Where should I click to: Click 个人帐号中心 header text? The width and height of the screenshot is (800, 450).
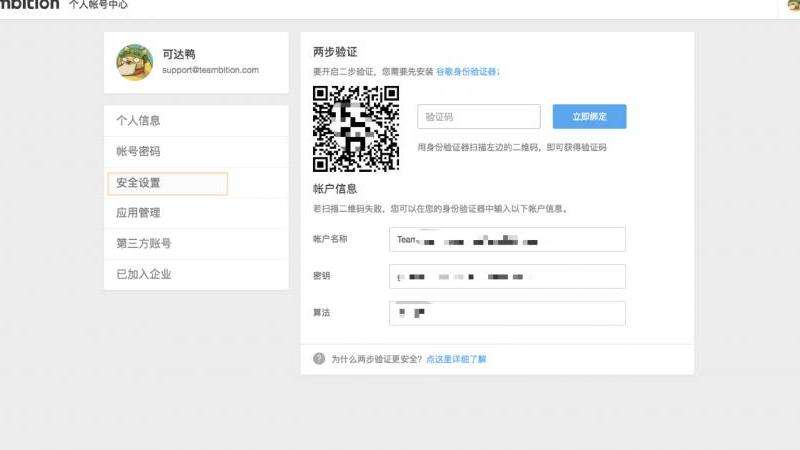point(98,5)
